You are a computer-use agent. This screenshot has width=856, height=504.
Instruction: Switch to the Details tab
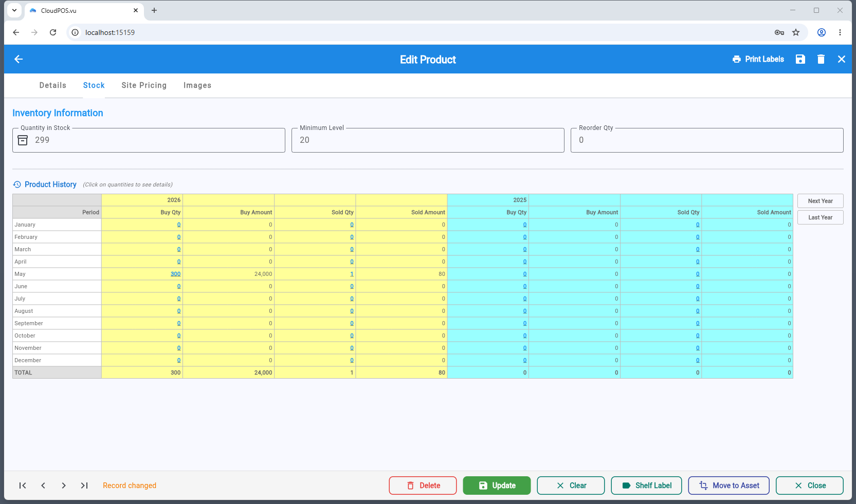53,85
